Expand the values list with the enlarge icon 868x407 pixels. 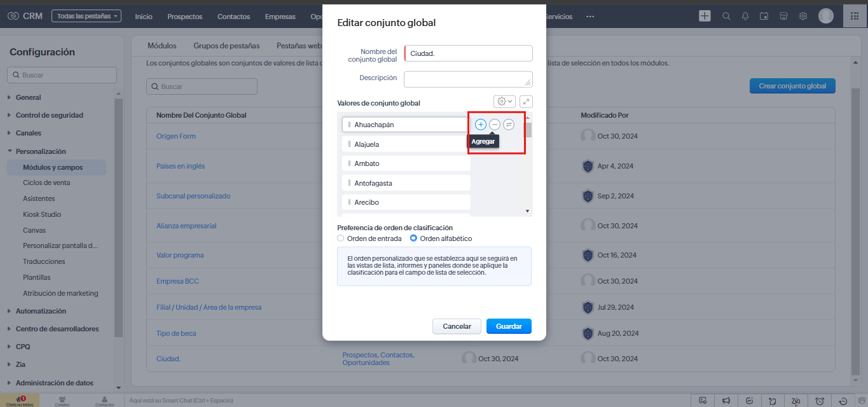coord(526,101)
